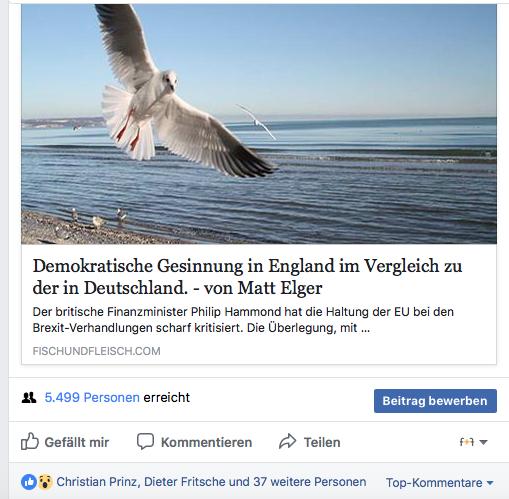Image resolution: width=509 pixels, height=499 pixels.
Task: Click the share arrow icon
Action: tap(287, 441)
